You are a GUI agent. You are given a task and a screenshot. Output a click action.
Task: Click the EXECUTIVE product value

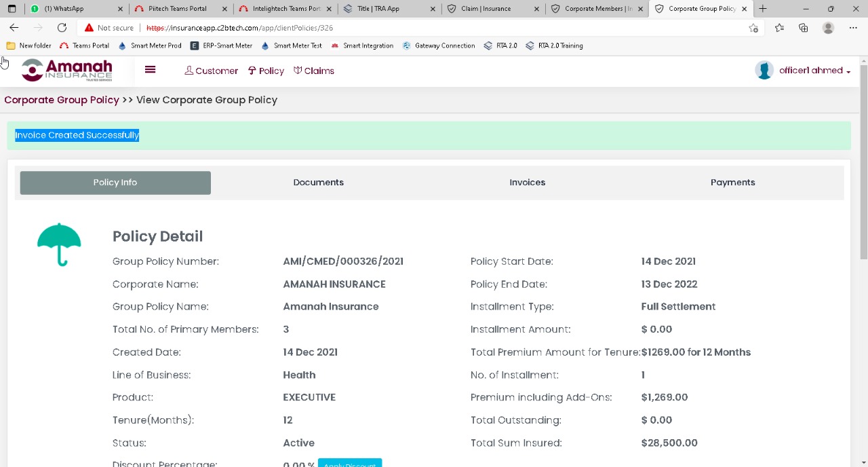[x=309, y=398]
